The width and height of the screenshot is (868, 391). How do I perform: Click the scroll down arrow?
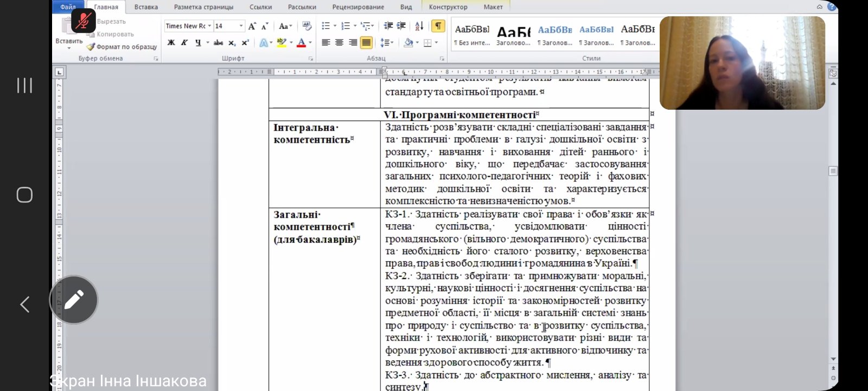tap(833, 358)
